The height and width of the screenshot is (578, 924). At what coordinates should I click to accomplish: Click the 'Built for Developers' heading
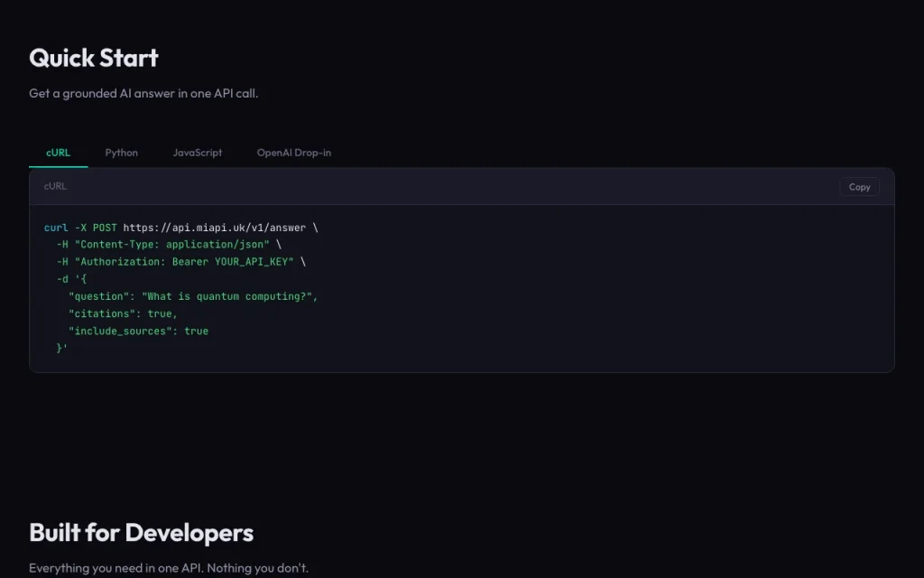142,533
